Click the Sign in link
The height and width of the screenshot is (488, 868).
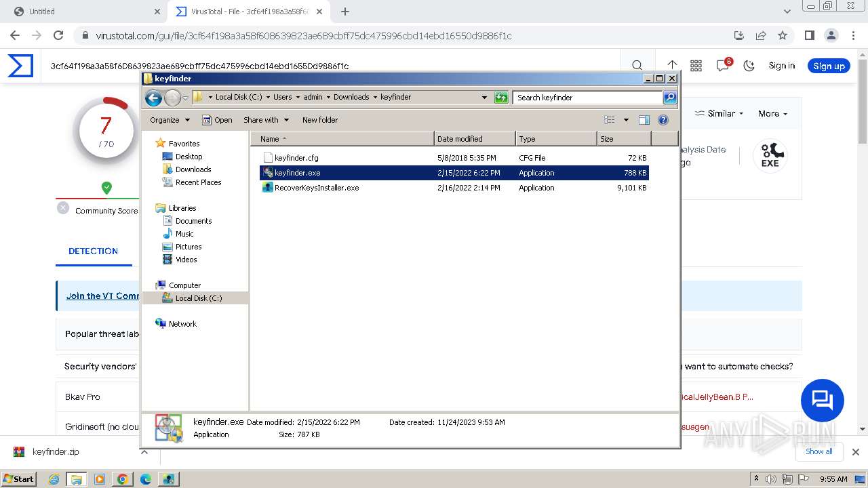point(782,66)
